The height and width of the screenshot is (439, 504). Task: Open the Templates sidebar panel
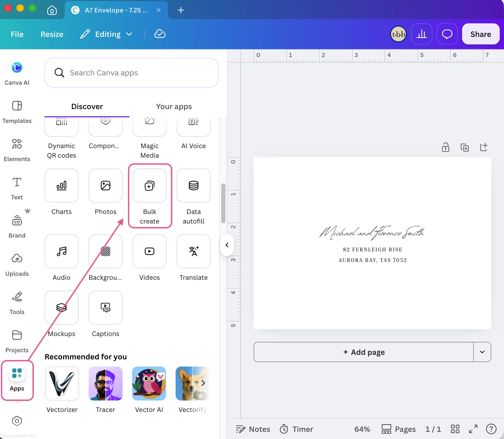[x=17, y=112]
